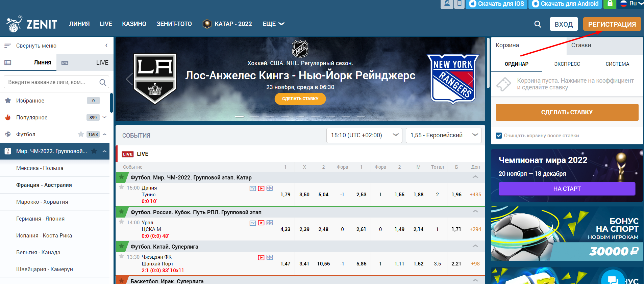This screenshot has height=284, width=644.
Task: Open КАЗИНО in main navigation
Action: [x=134, y=24]
